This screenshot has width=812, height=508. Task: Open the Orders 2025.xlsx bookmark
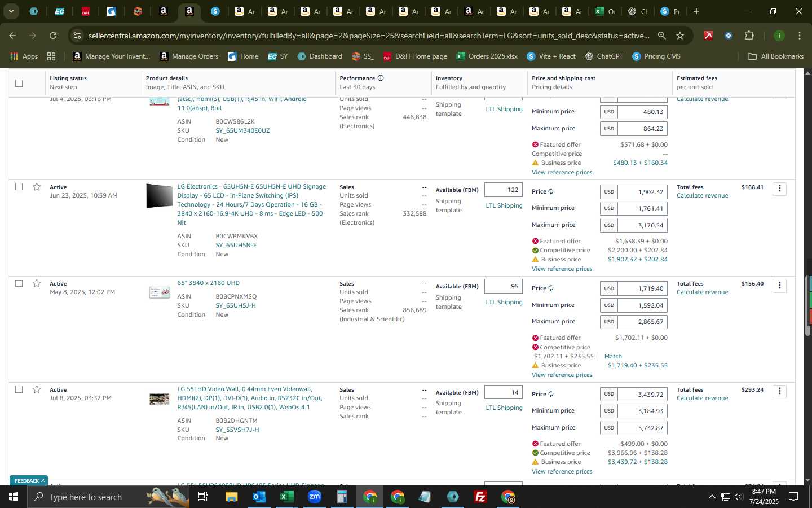pos(487,56)
